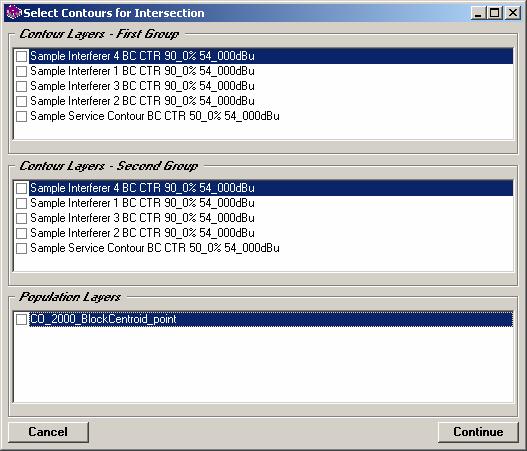Check Sample Interferer 1 in First Group
The width and height of the screenshot is (527, 451).
22,71
